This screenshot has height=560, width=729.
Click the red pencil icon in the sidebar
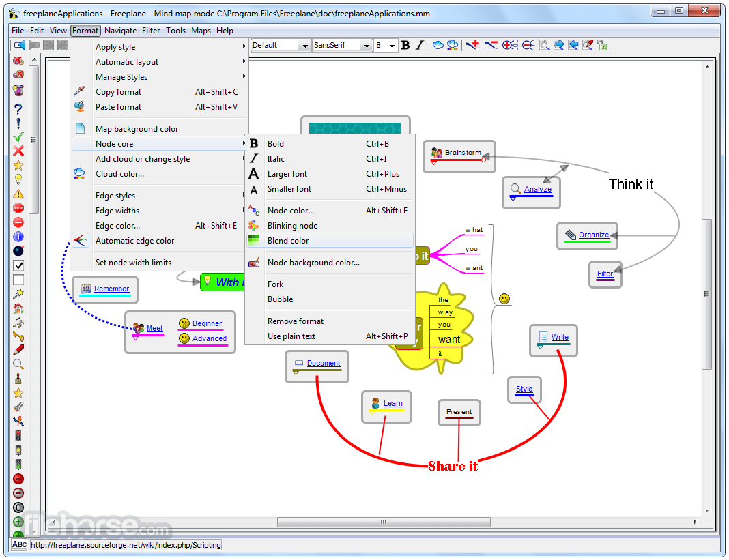[x=18, y=350]
